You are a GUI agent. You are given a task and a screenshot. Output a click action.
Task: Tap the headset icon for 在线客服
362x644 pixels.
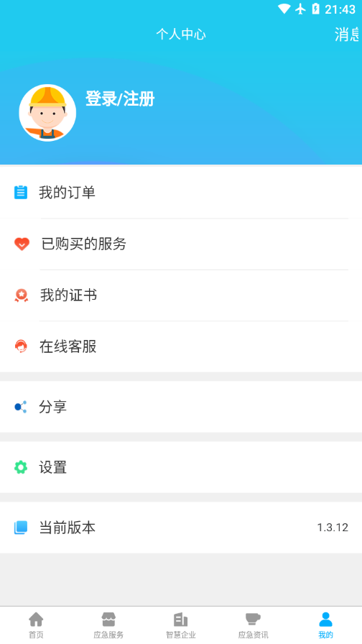tap(21, 346)
